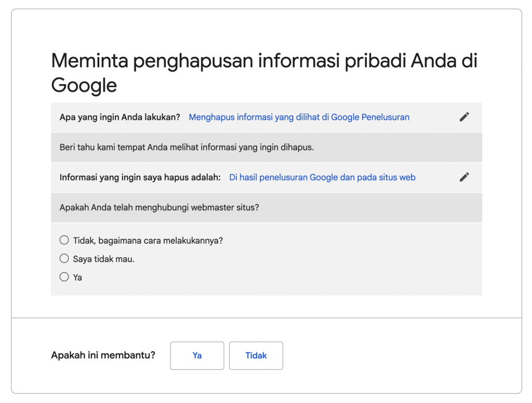Open "Menghapus informasi yang dilihat di Google Penelusuran" link
Screen dimensions: 532x403
[299, 117]
